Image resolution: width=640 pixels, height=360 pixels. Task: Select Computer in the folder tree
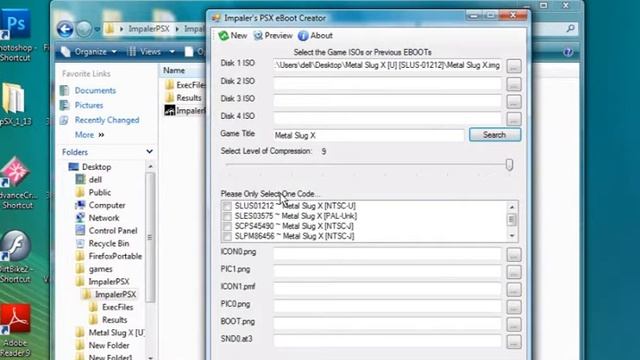pyautogui.click(x=107, y=205)
